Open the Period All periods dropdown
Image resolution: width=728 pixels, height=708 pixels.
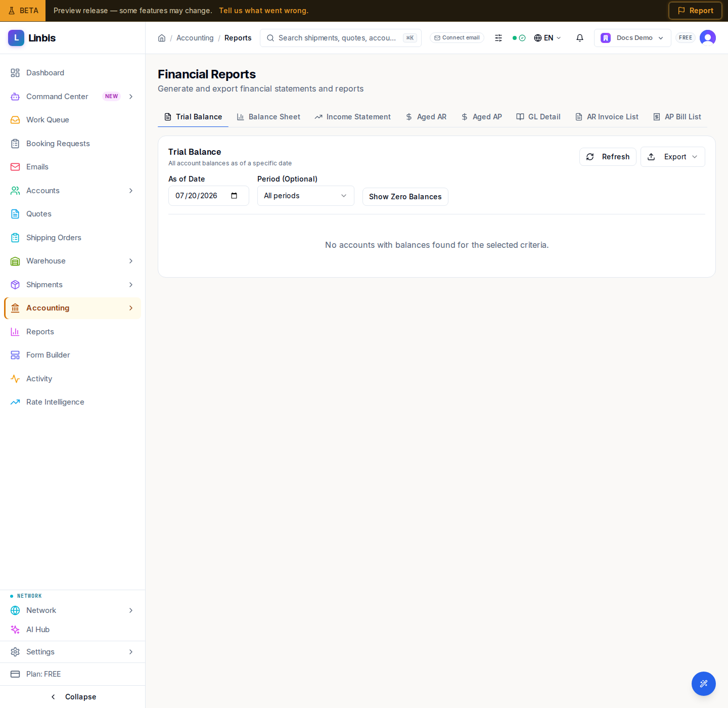coord(305,196)
